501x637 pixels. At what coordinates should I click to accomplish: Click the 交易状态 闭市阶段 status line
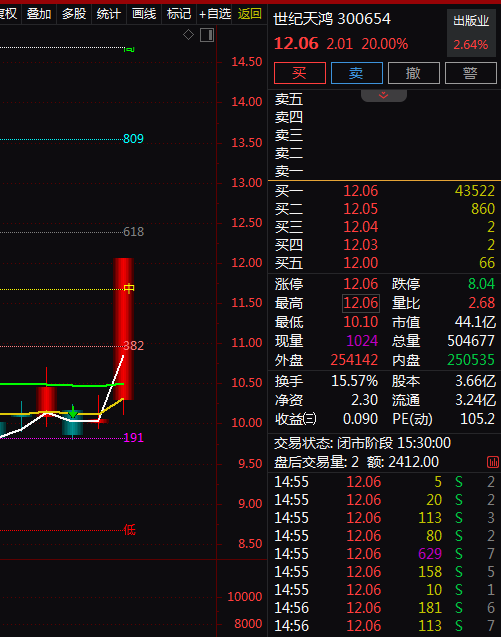tap(362, 443)
